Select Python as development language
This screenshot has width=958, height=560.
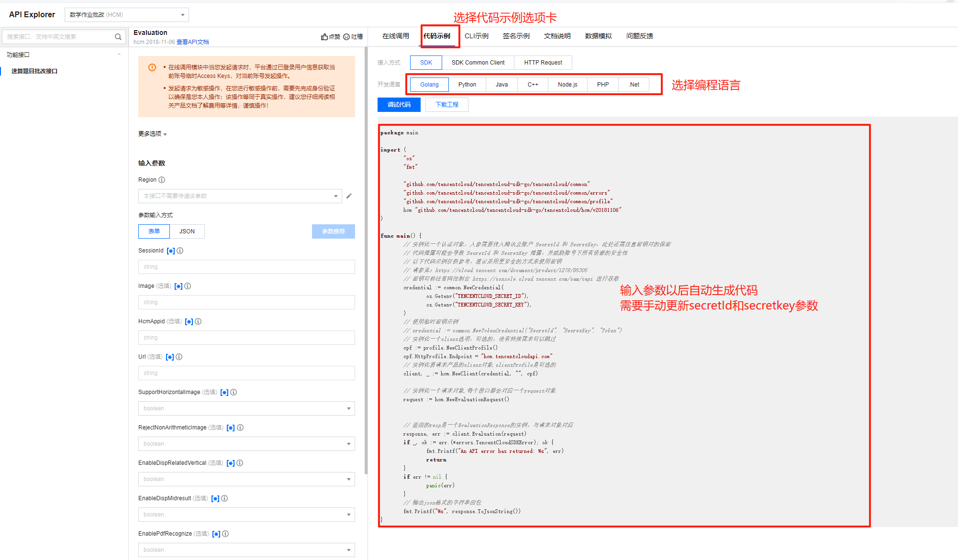click(x=467, y=85)
